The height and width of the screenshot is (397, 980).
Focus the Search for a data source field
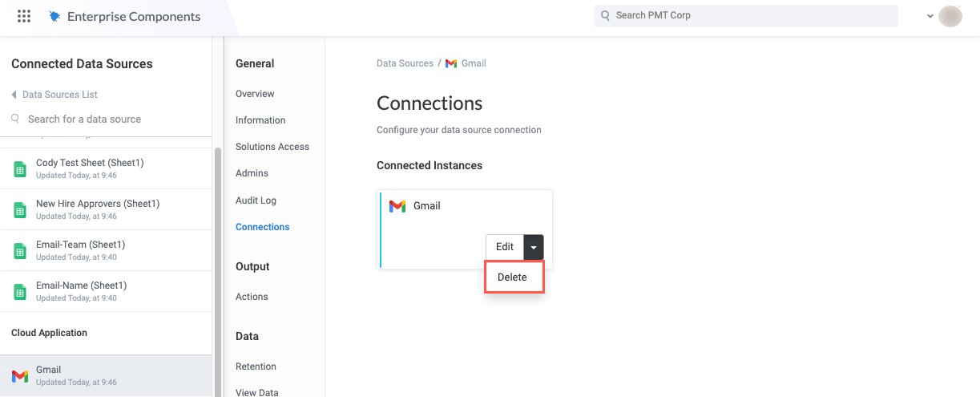click(112, 119)
